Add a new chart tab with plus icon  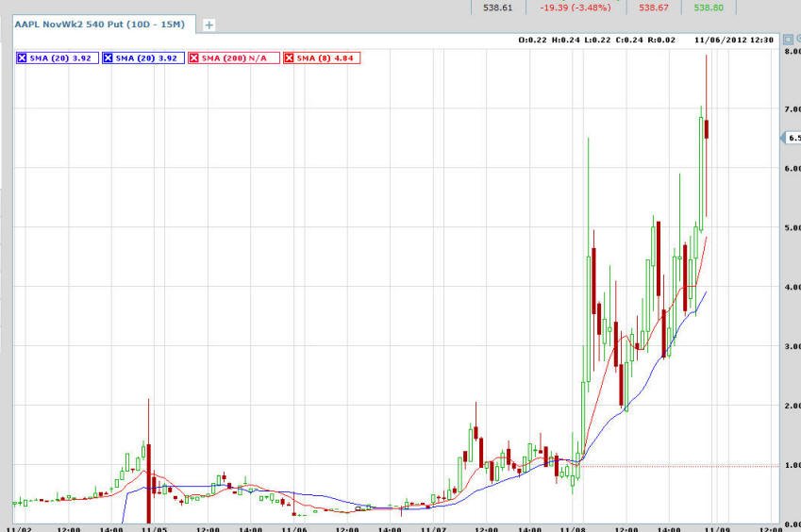(x=209, y=25)
